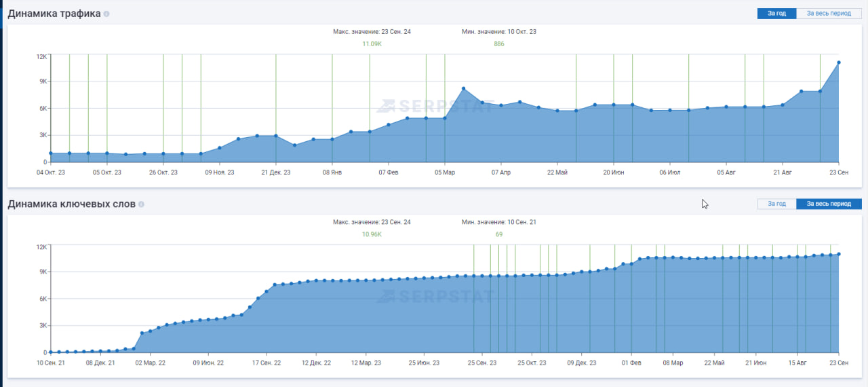This screenshot has height=387, width=868.
Task: Select first traffic data point at 04 Окт 23
Action: tap(50, 153)
